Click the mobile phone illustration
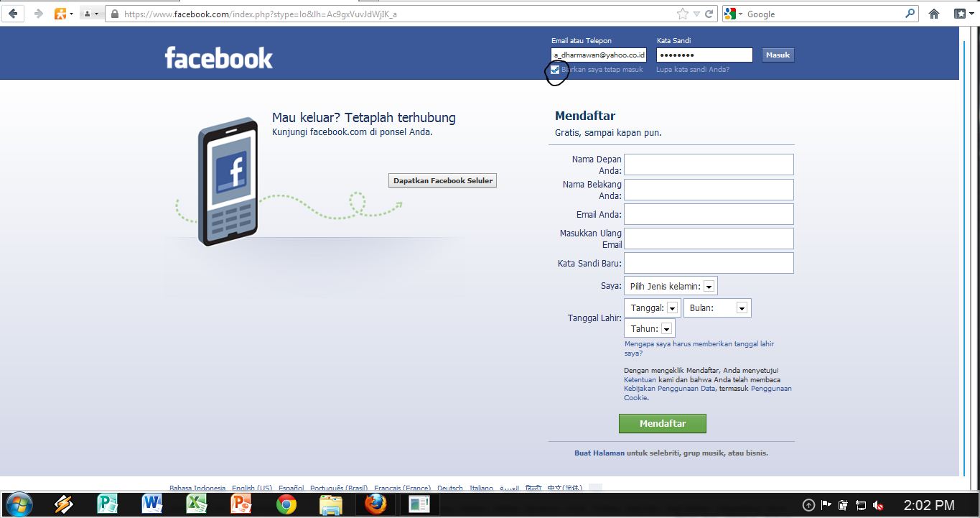The width and height of the screenshot is (980, 518). 228,181
